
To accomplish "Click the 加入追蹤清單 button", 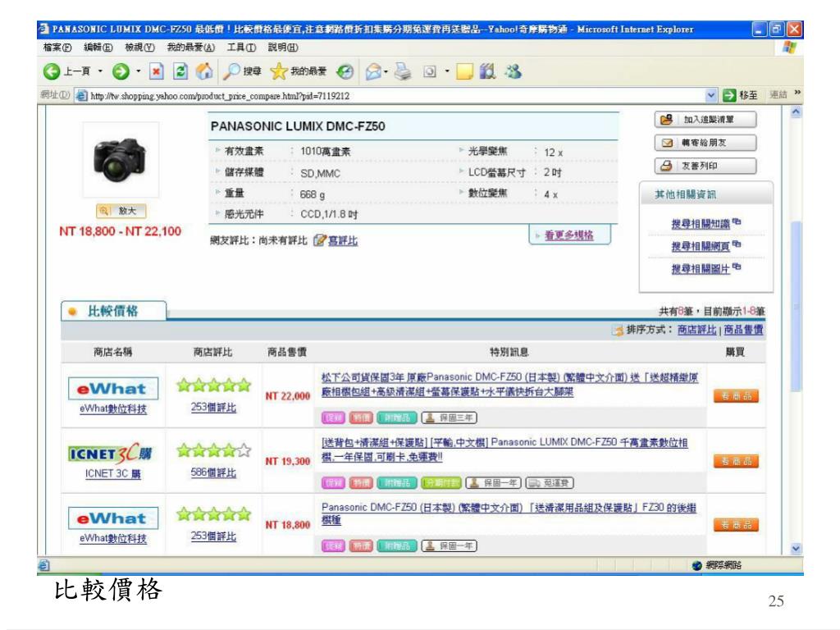I will point(705,120).
